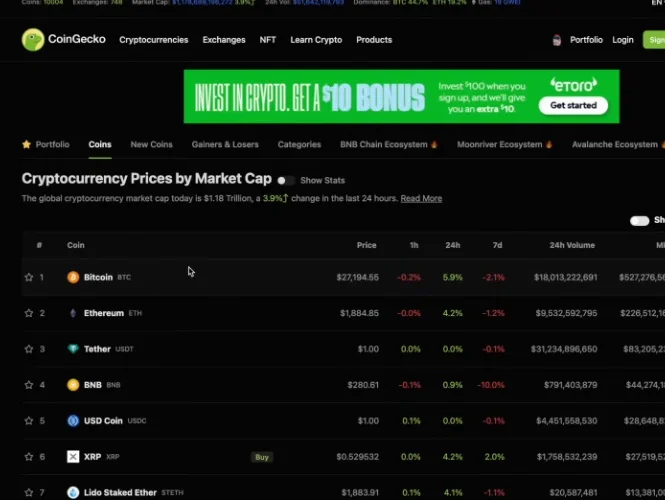Open the Ethereum coin name link

[103, 313]
